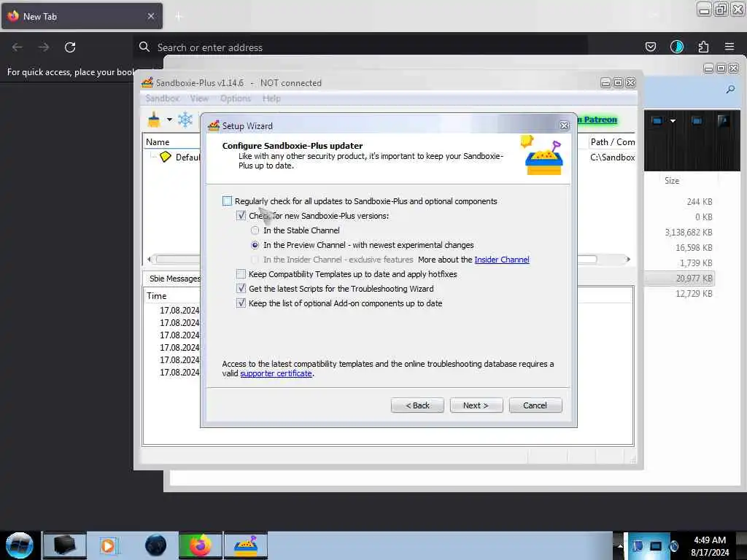Viewport: 747px width, 560px height.
Task: Close the Firefox New Tab
Action: (x=150, y=16)
